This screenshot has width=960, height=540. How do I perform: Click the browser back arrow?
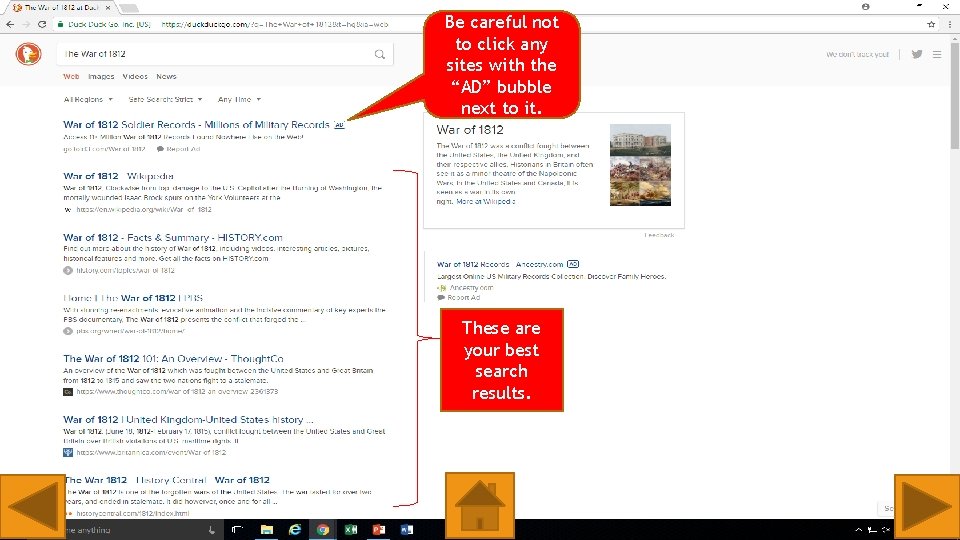click(x=10, y=24)
